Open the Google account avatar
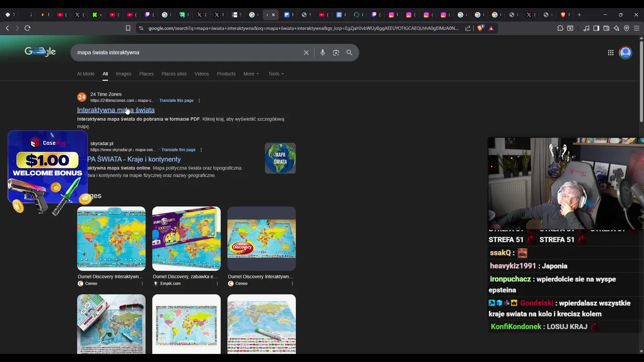This screenshot has height=362, width=644. 625,52
